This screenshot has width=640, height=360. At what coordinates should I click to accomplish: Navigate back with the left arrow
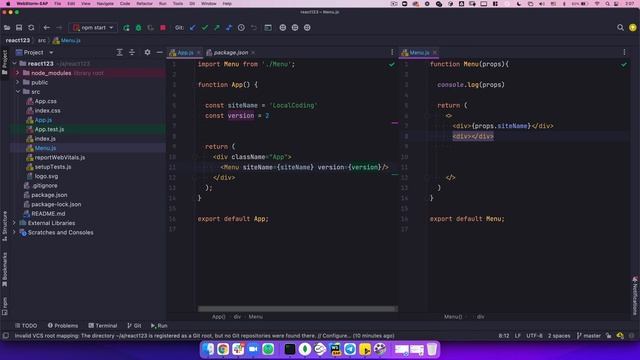pyautogui.click(x=47, y=28)
